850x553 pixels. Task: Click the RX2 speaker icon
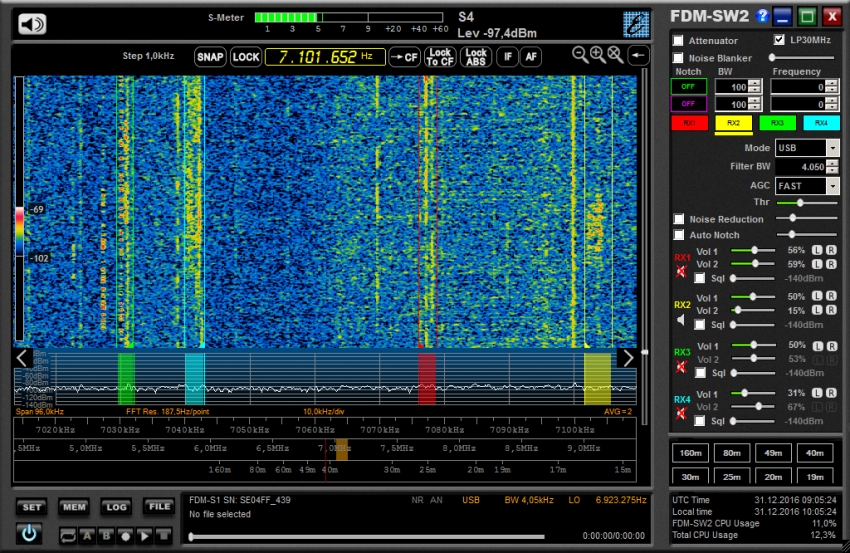[681, 320]
